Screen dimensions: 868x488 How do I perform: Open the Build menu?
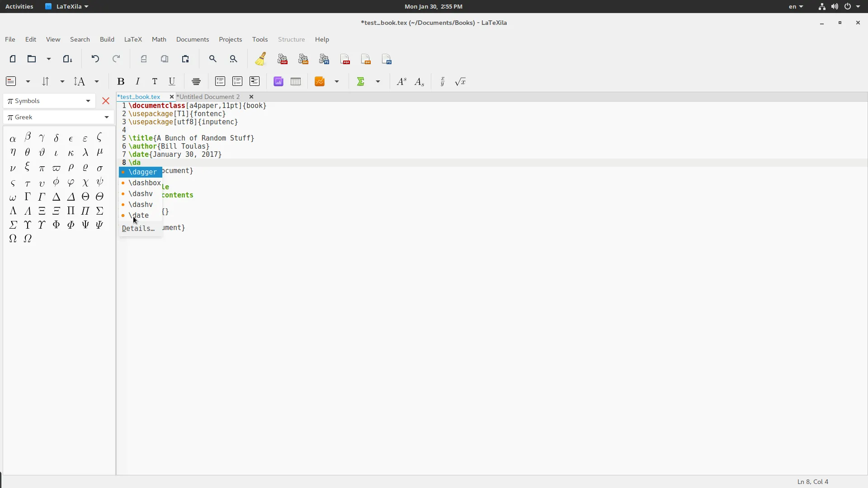click(x=107, y=40)
